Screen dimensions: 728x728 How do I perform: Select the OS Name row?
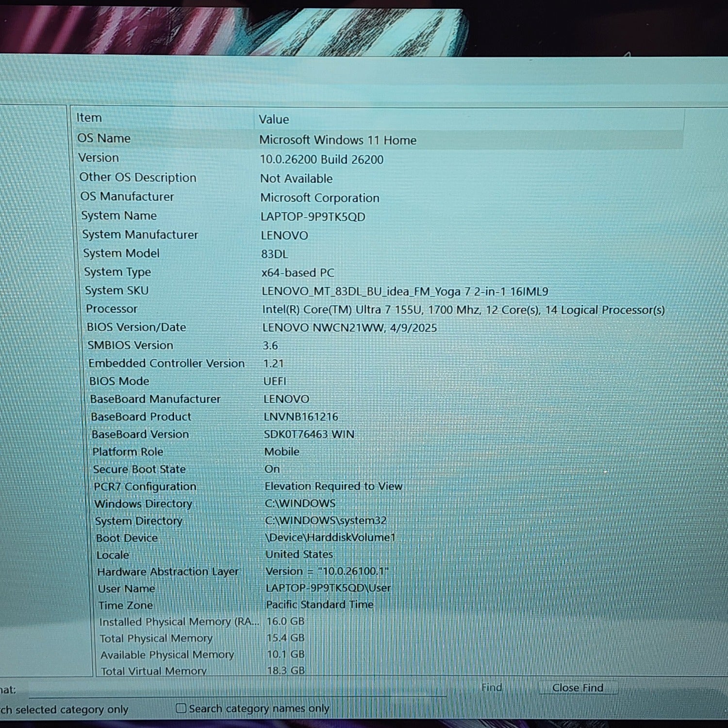click(104, 138)
